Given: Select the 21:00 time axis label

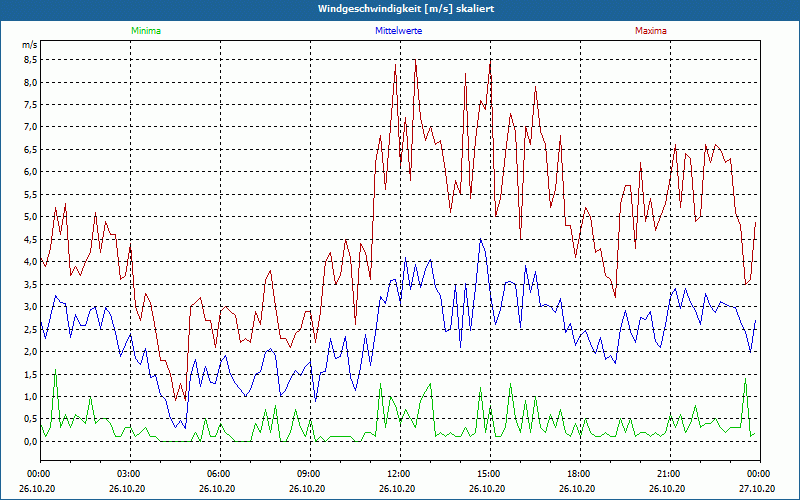Looking at the screenshot, I should tap(669, 474).
